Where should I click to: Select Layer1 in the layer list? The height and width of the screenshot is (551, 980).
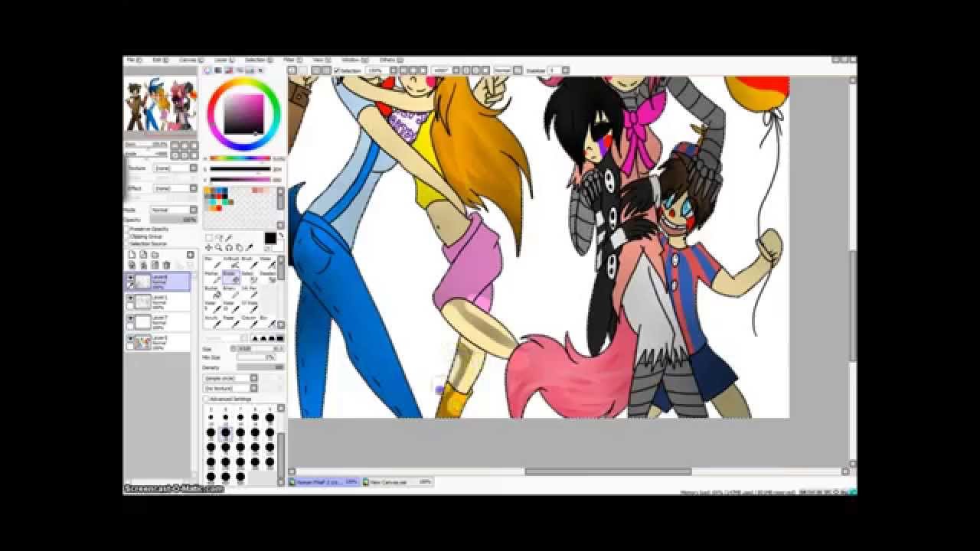(x=158, y=302)
